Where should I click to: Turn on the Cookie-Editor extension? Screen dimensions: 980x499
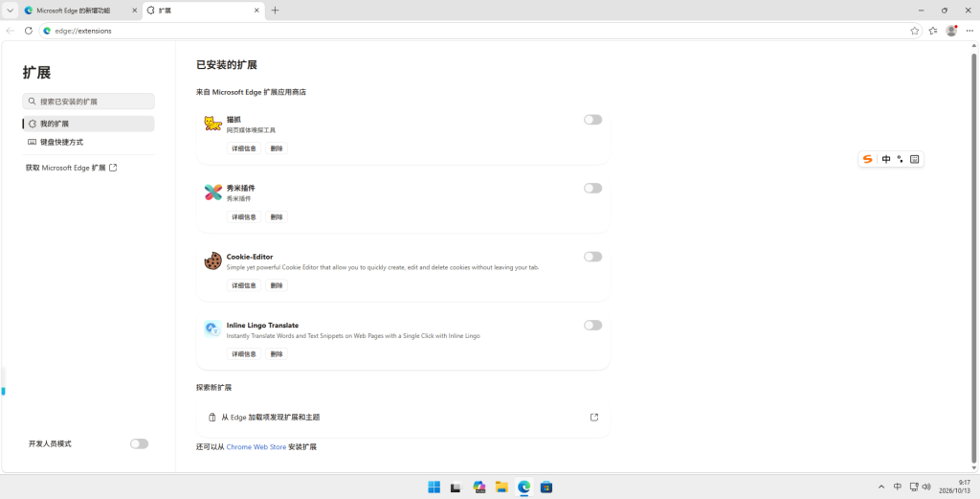(x=592, y=257)
